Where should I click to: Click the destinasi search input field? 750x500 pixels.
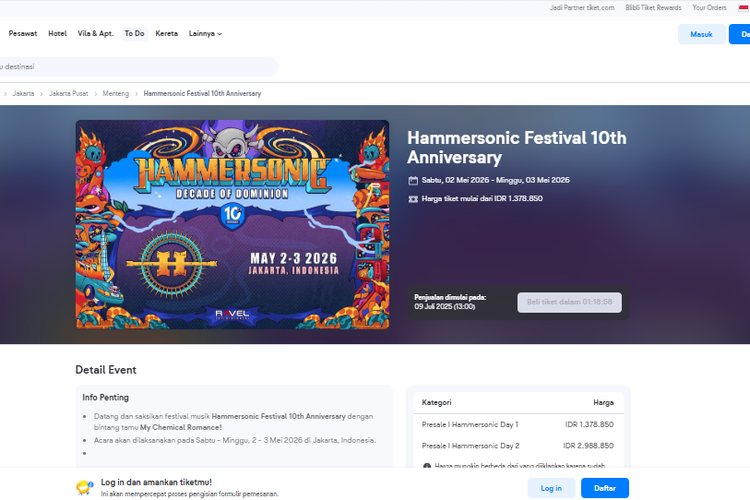click(137, 67)
